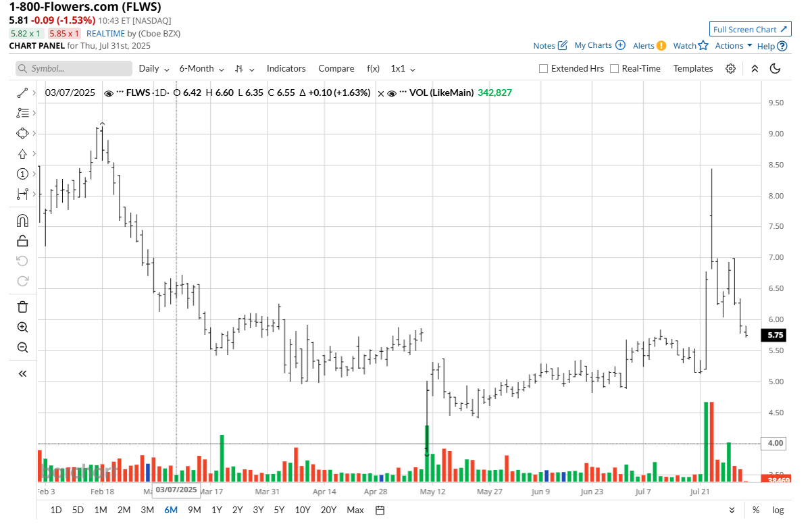Open the Daily aggregation dropdown
This screenshot has width=812, height=524.
click(x=154, y=69)
